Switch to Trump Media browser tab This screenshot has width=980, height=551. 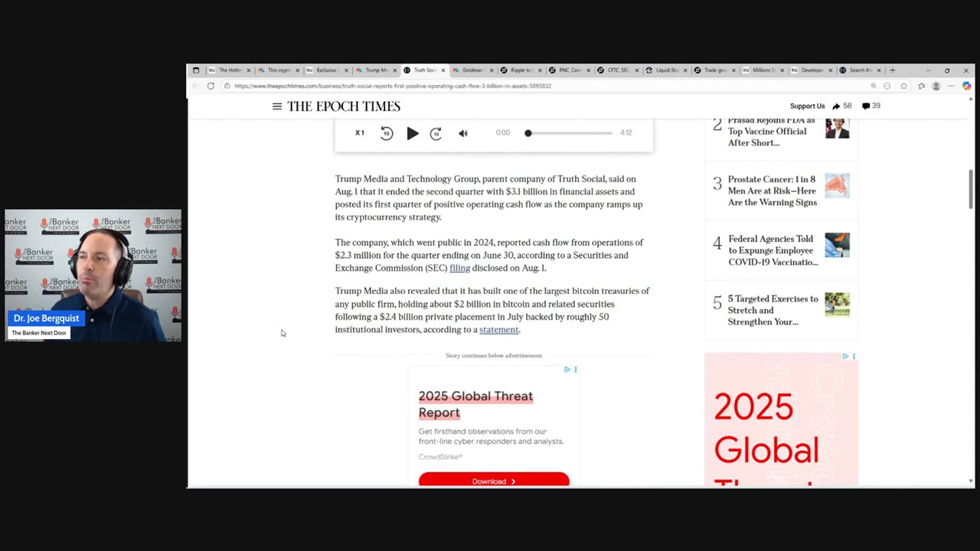click(x=374, y=70)
